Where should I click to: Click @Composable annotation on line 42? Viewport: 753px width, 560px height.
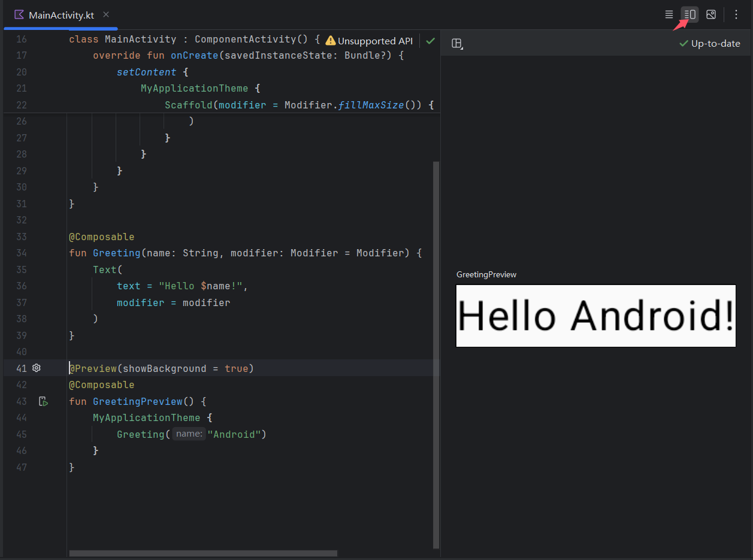(x=102, y=385)
